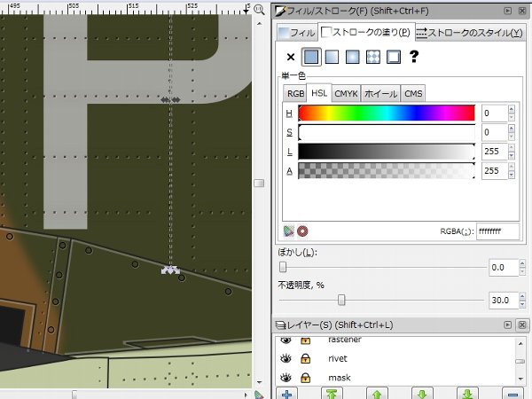Open the Layers panel menu arrow
532x399 pixels.
click(x=507, y=325)
